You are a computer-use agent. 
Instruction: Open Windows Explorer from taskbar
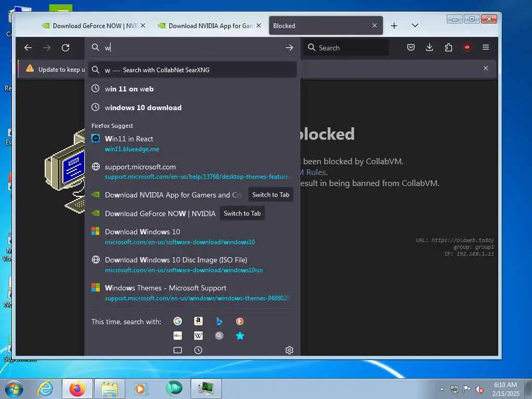click(110, 389)
